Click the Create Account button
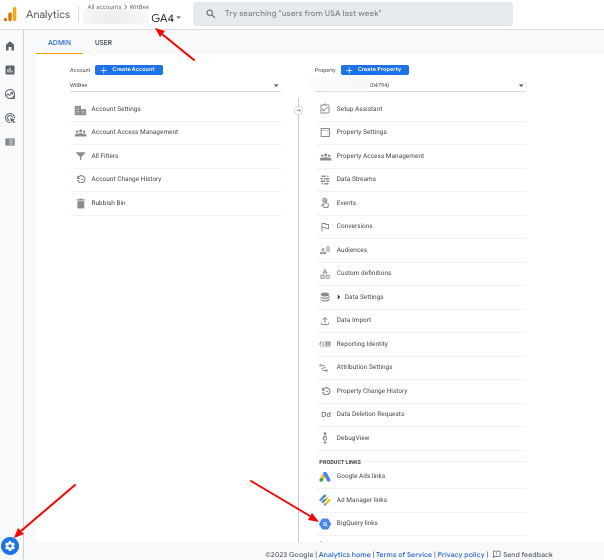Image resolution: width=604 pixels, height=560 pixels. click(129, 70)
